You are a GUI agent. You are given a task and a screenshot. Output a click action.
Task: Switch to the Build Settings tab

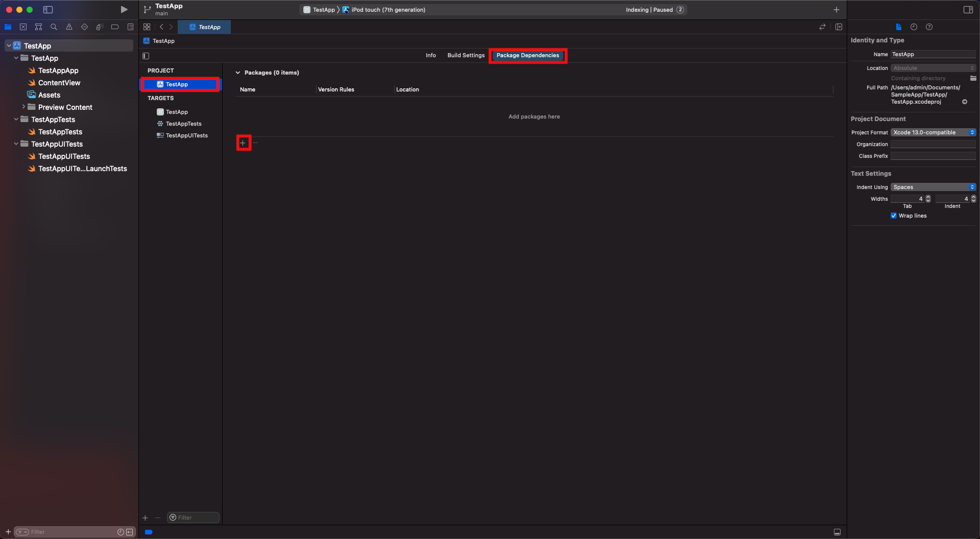click(x=466, y=55)
